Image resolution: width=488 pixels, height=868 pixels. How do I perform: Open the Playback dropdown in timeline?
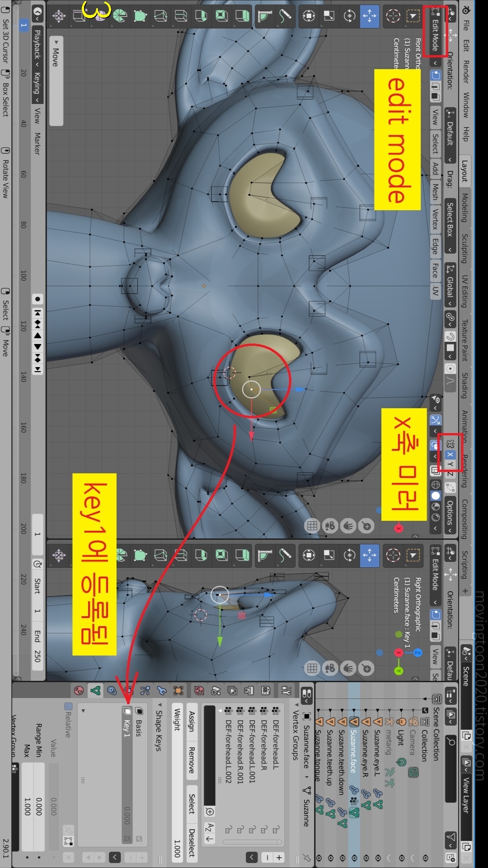tap(38, 48)
